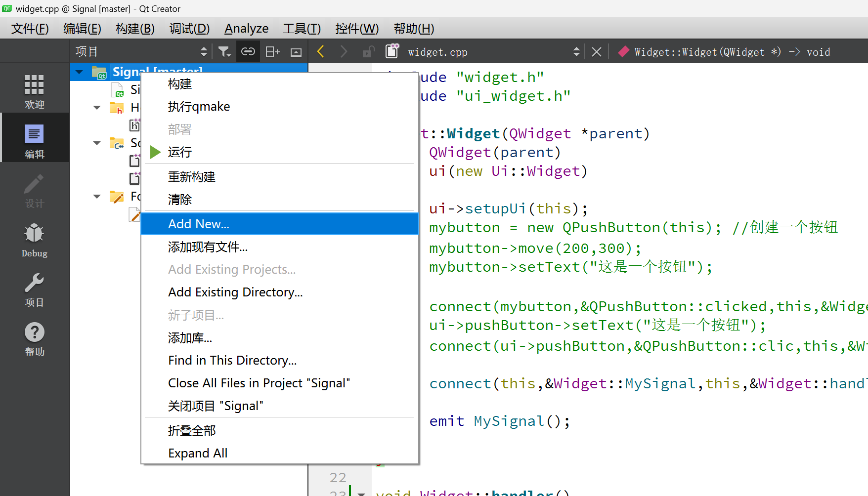The height and width of the screenshot is (496, 868).
Task: Close the widget.cpp document
Action: 597,52
